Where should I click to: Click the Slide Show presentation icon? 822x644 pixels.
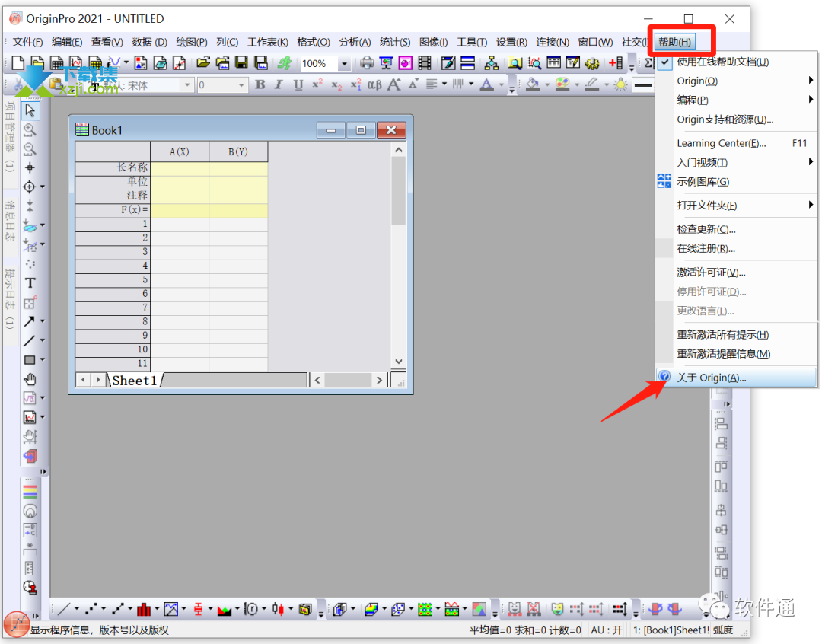pyautogui.click(x=387, y=63)
